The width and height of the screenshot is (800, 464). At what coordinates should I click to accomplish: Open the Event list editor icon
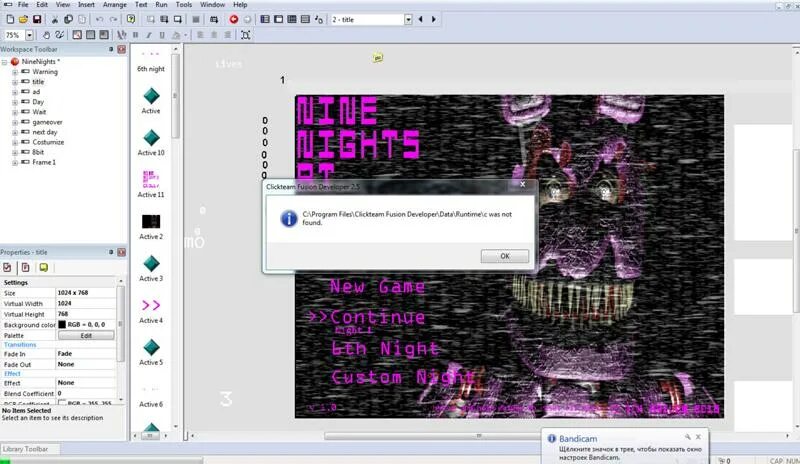click(305, 19)
